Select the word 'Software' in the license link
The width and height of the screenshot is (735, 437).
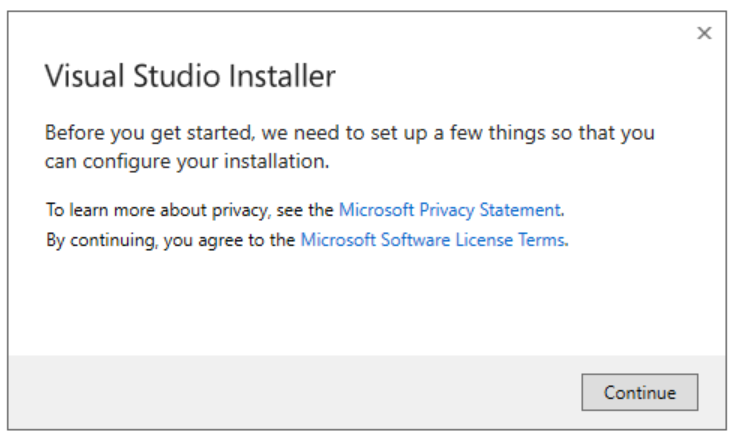coord(415,240)
